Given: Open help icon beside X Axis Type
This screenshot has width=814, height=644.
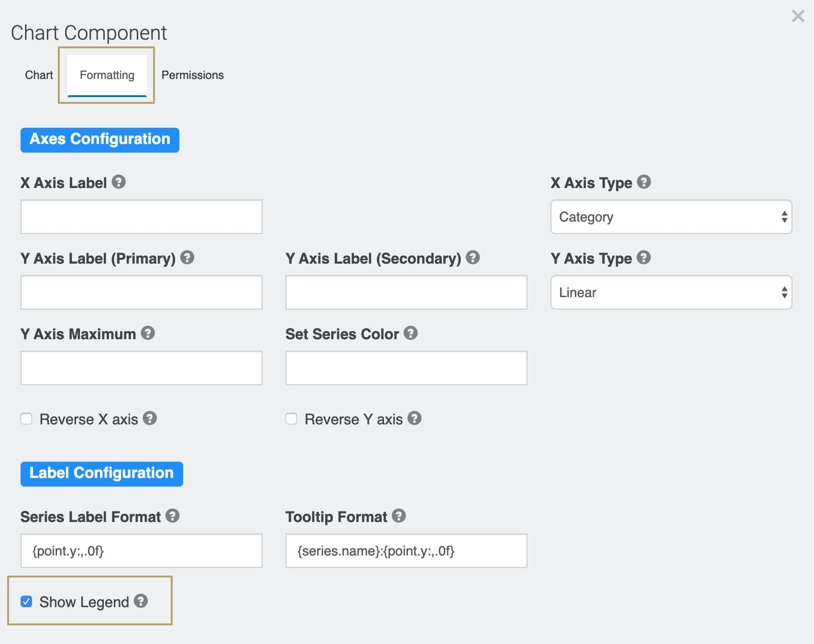Looking at the screenshot, I should [x=644, y=182].
